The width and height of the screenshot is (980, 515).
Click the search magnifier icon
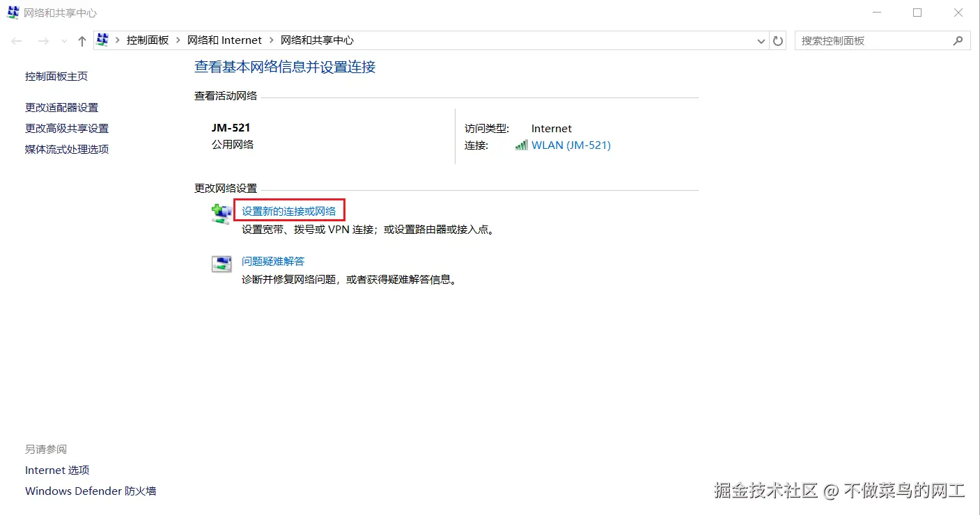click(x=959, y=40)
